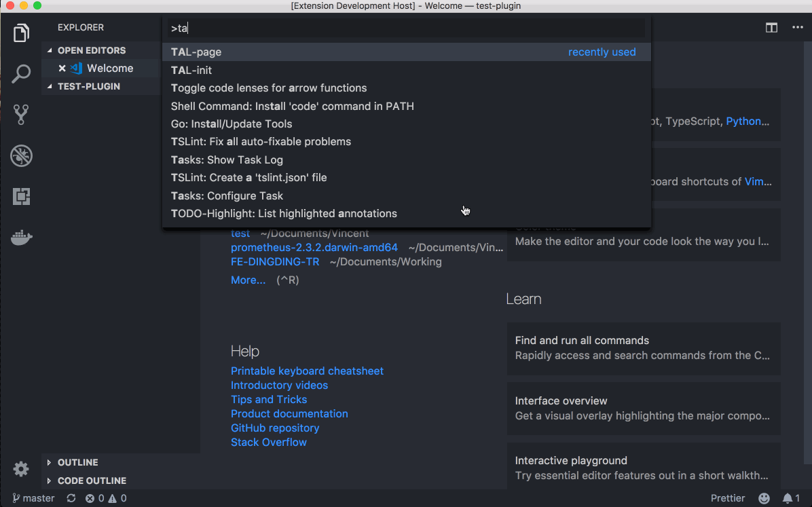This screenshot has width=812, height=507.
Task: Open the recent project 'test'
Action: 240,233
